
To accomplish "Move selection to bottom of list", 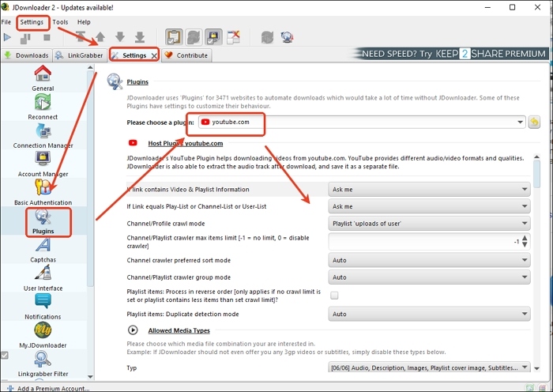I will [140, 36].
